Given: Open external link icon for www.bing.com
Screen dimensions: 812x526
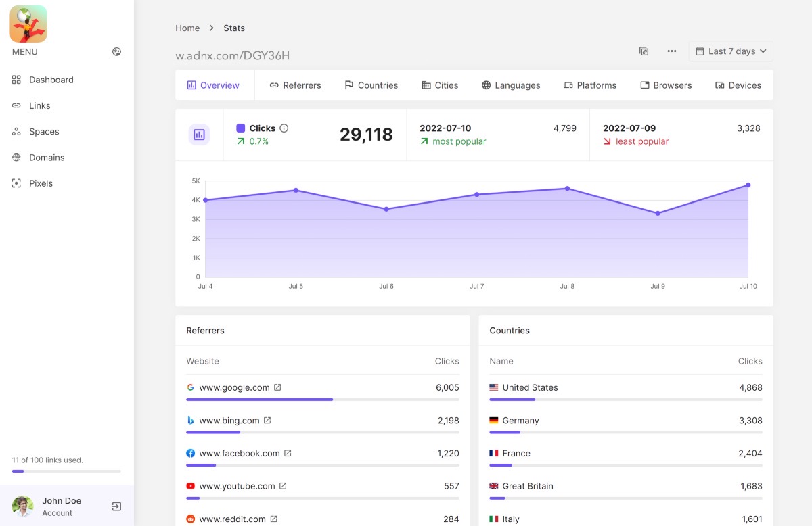Looking at the screenshot, I should click(x=267, y=421).
